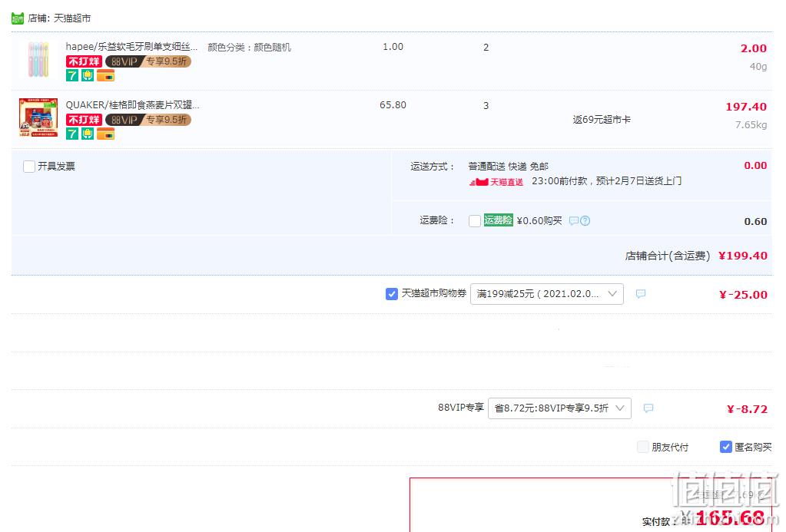The width and height of the screenshot is (786, 532).
Task: Click the green 7-day return icon under hapee
Action: tap(72, 76)
